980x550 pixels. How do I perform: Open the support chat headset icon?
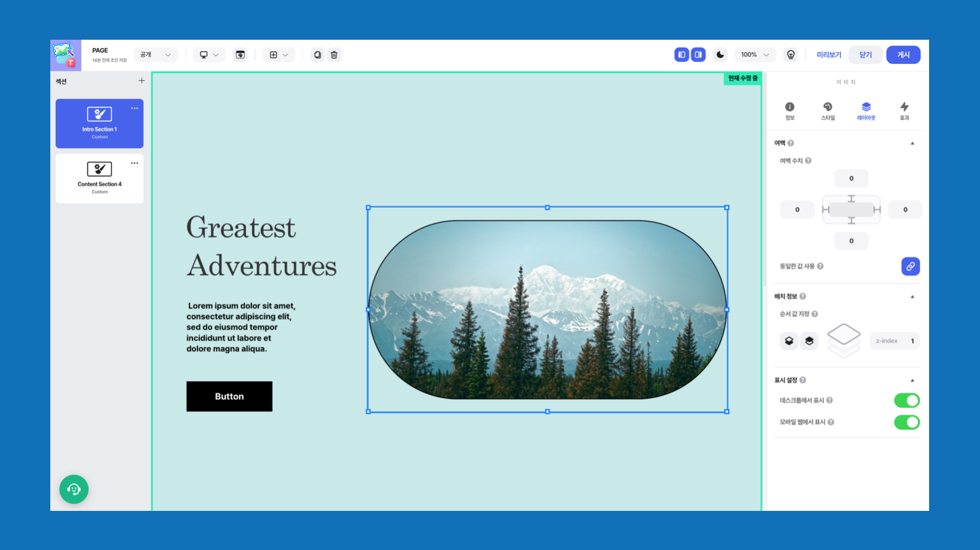coord(74,489)
